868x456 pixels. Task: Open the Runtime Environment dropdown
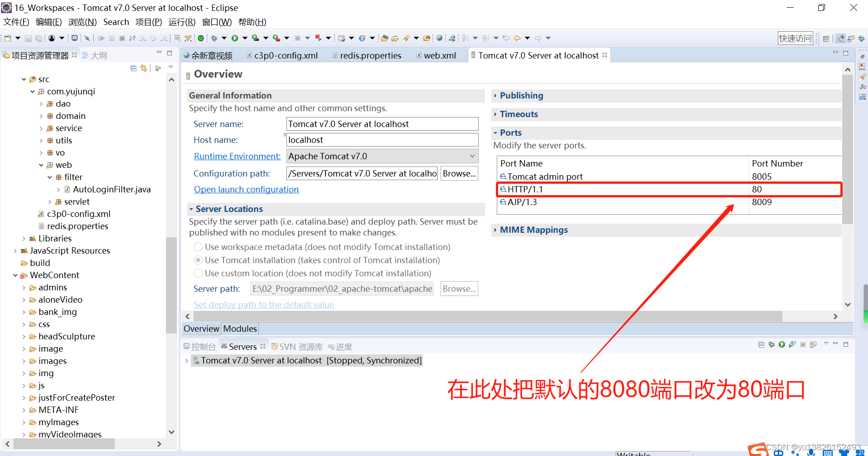click(x=471, y=156)
